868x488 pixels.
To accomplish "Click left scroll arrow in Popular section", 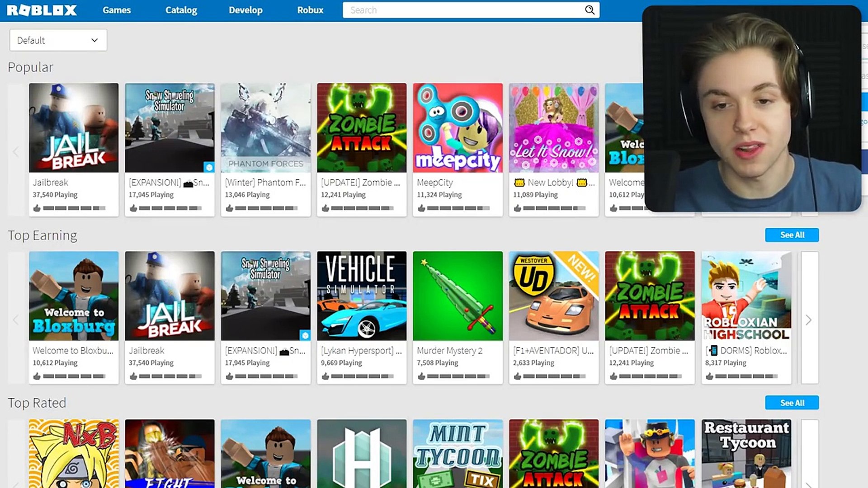I will tap(15, 151).
